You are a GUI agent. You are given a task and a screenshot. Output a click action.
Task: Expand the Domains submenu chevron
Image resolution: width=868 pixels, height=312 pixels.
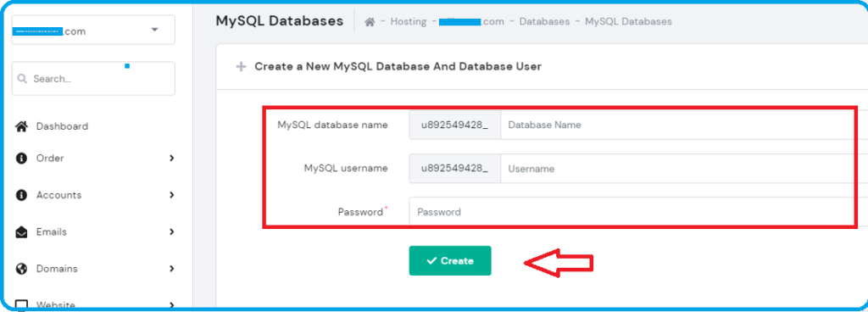171,269
